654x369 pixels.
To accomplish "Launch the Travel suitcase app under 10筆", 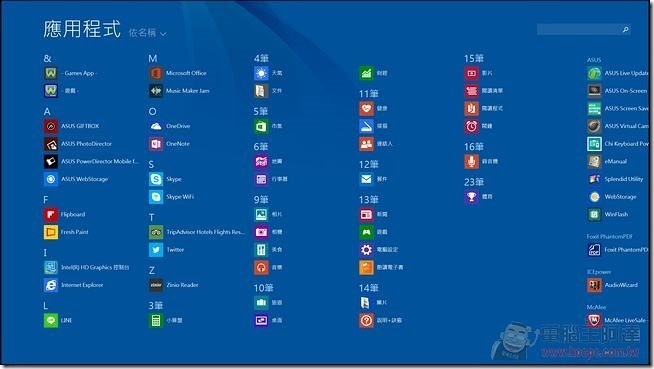I will pyautogui.click(x=269, y=303).
